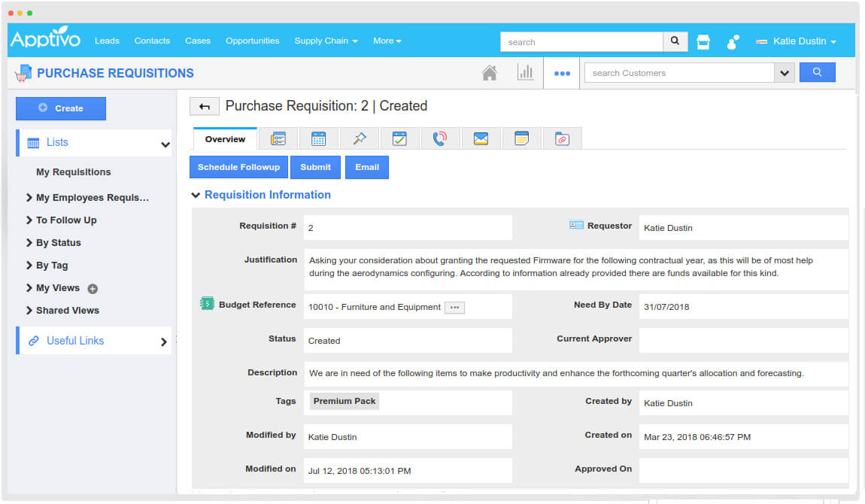Collapse the Requisition Information section
This screenshot has height=504, width=865.
196,195
